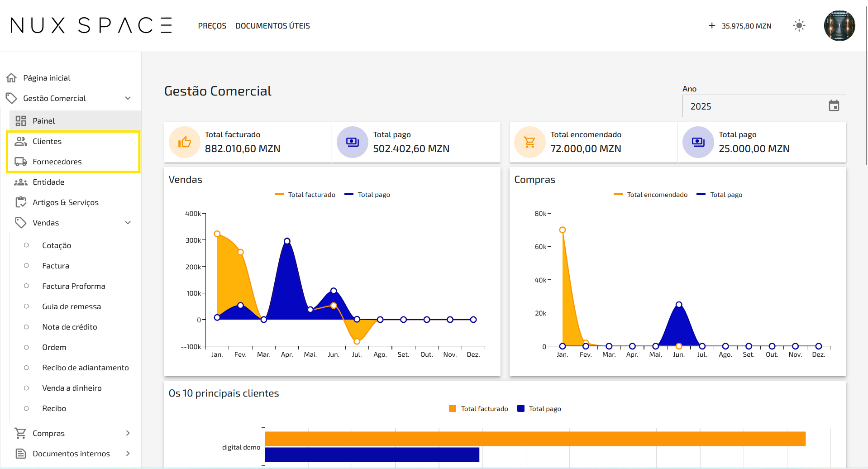Viewport: 868px width, 469px height.
Task: Click the Painel dashboard icon
Action: click(x=21, y=121)
